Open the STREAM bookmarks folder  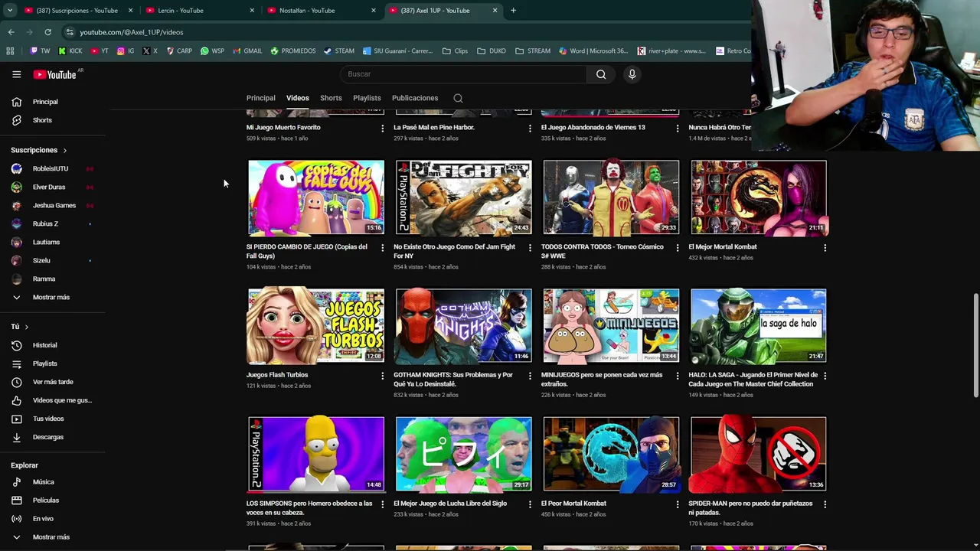tap(533, 51)
